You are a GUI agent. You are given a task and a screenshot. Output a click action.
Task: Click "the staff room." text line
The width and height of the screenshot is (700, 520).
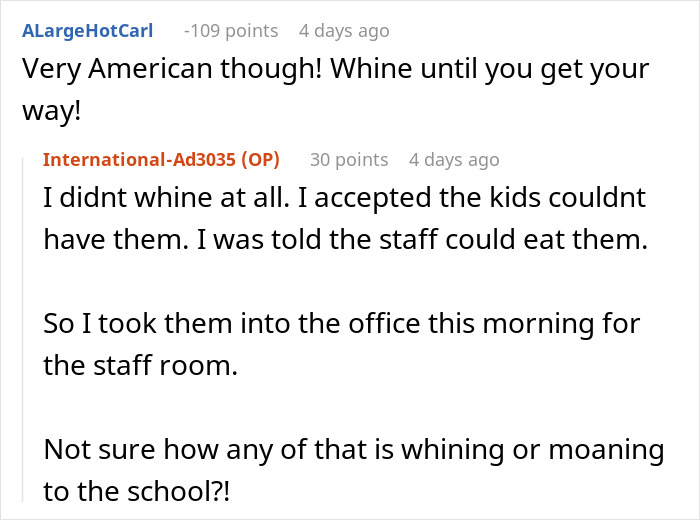coord(140,366)
